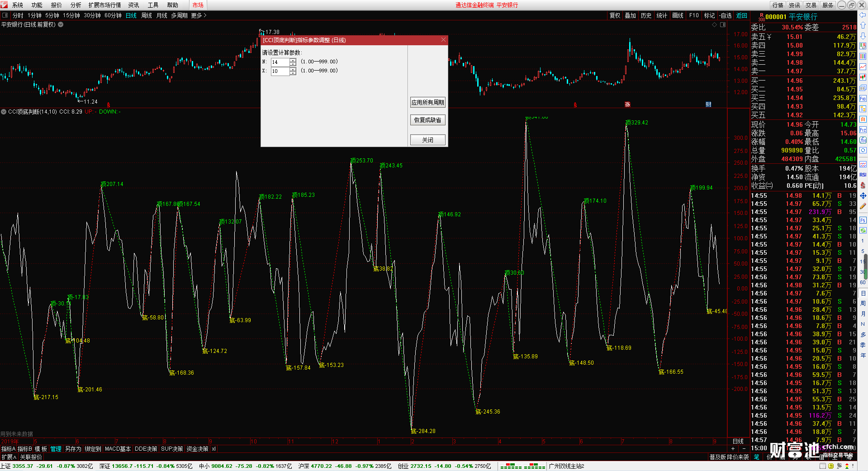Expand the 平安银行 chart title dropdown
Screen dimensions: 868x471
(61, 24)
